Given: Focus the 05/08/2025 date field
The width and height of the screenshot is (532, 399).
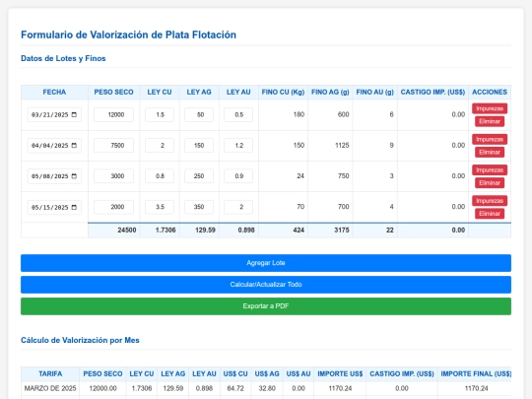Looking at the screenshot, I should pos(54,176).
